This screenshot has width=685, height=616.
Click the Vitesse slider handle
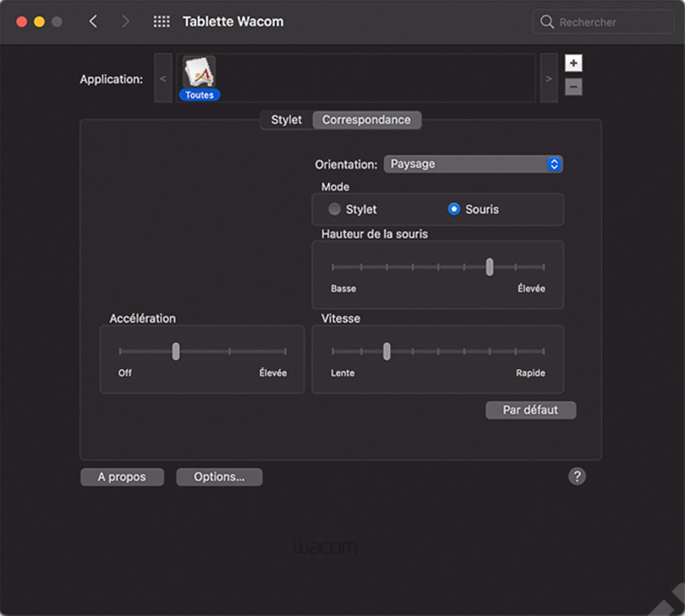[387, 351]
